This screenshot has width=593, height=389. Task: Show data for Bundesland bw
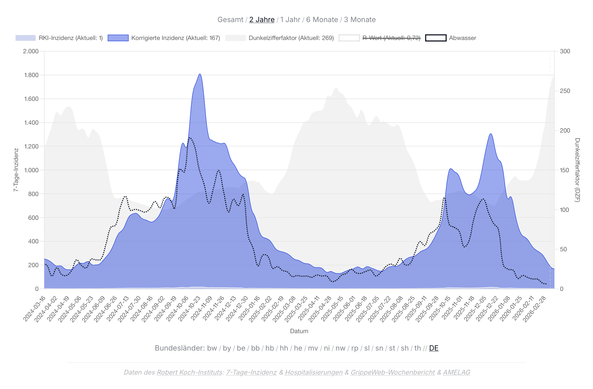pos(212,348)
